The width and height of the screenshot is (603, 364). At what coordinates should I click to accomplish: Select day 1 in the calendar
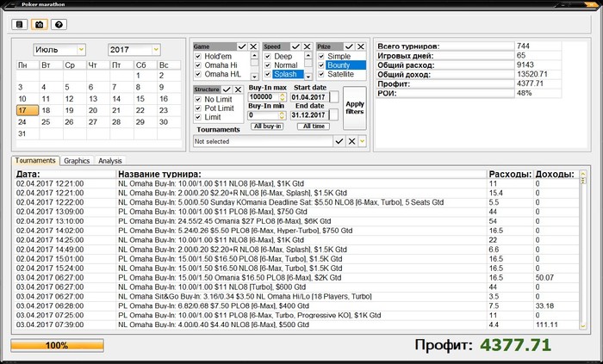(x=145, y=75)
